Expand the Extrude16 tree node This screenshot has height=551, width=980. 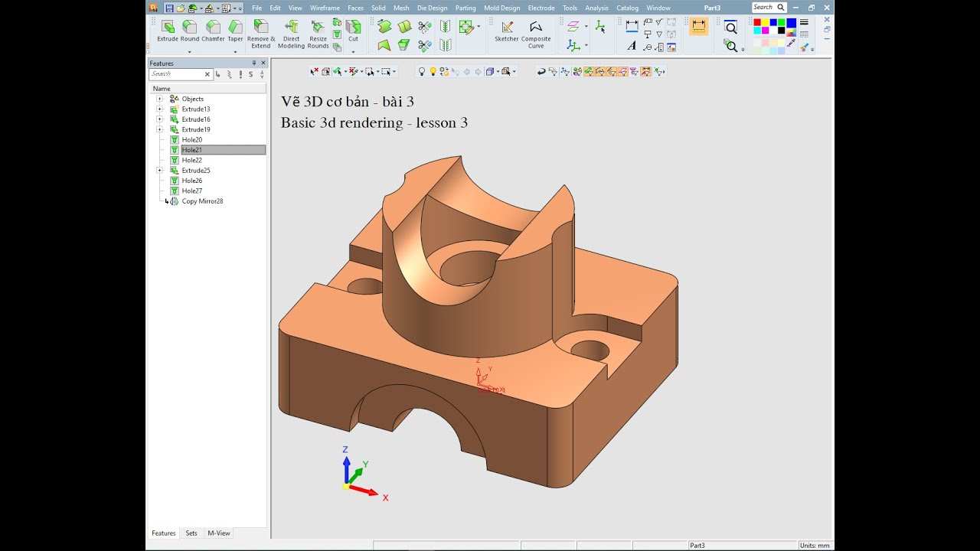pyautogui.click(x=160, y=119)
